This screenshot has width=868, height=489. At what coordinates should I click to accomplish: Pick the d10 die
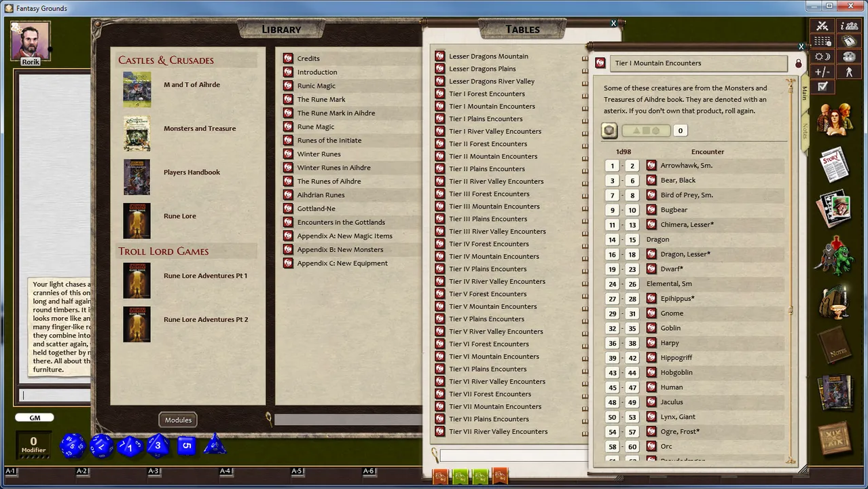pos(129,446)
